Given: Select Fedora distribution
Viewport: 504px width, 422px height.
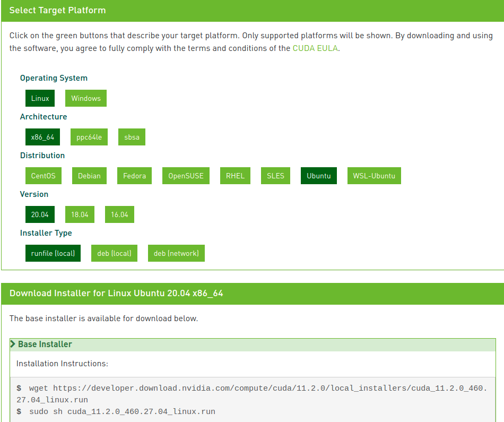Looking at the screenshot, I should click(134, 176).
